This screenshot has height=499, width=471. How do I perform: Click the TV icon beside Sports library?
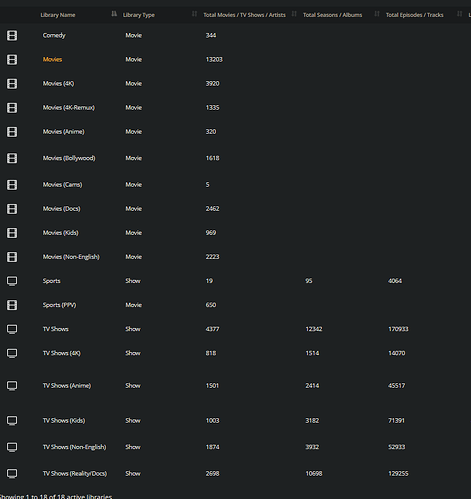(x=12, y=281)
